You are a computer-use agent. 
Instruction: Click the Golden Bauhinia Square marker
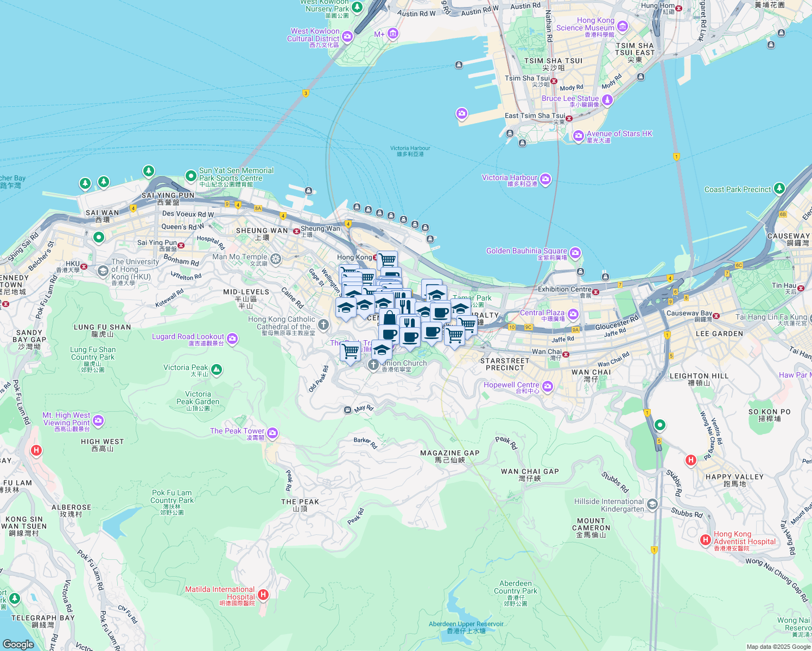click(x=575, y=253)
